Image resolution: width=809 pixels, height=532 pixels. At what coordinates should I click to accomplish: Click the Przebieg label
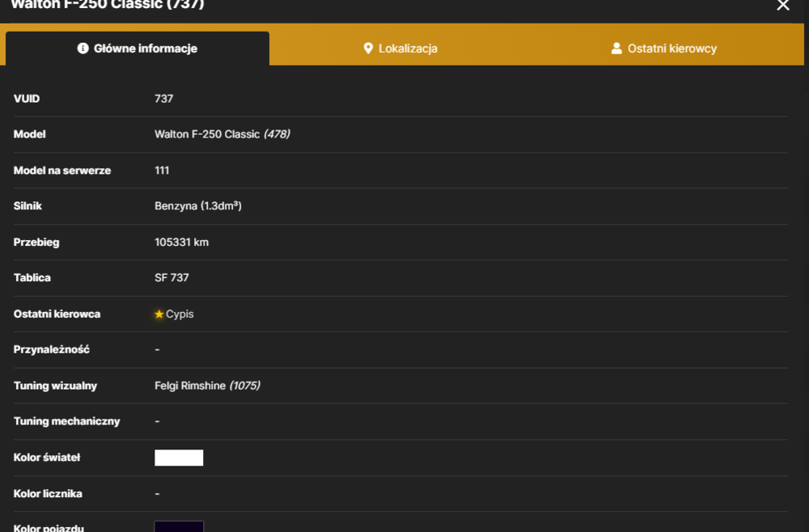[x=36, y=243]
